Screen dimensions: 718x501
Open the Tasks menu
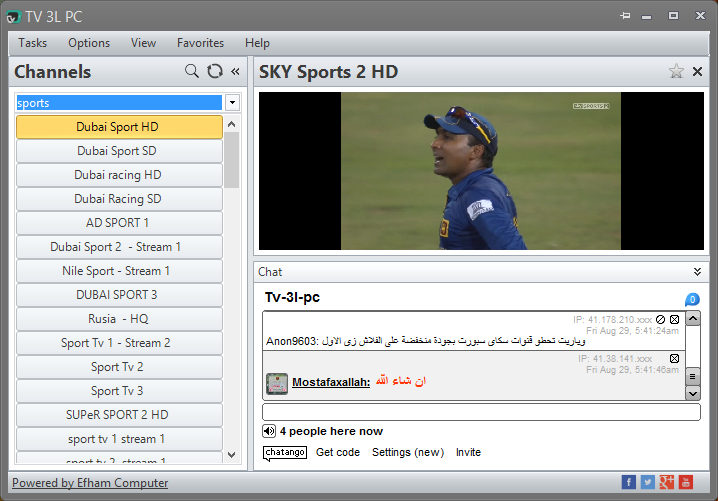click(33, 43)
